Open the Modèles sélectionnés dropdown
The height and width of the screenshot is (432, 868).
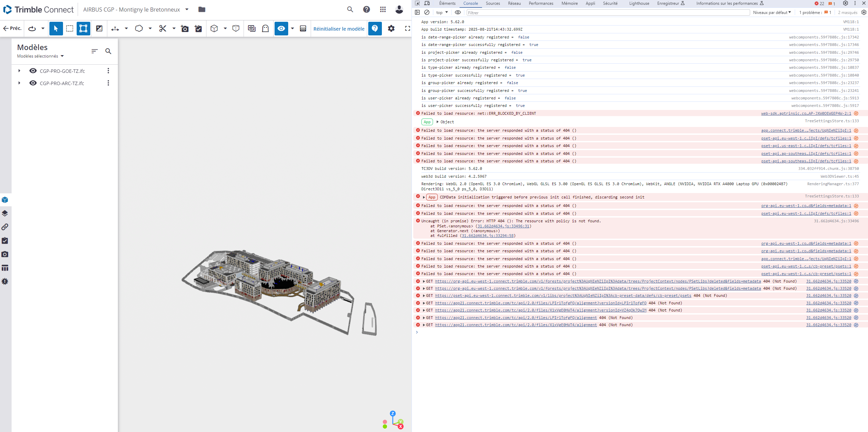(x=41, y=56)
